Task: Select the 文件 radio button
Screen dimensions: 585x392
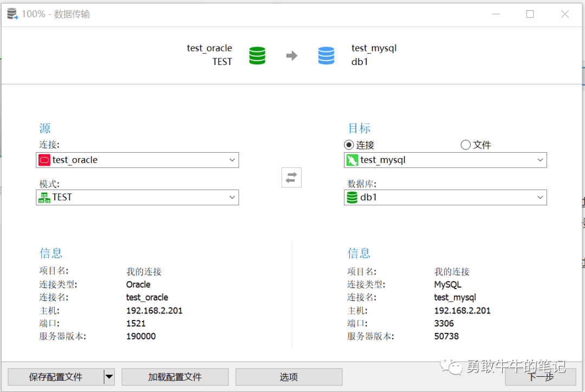Action: click(x=465, y=145)
